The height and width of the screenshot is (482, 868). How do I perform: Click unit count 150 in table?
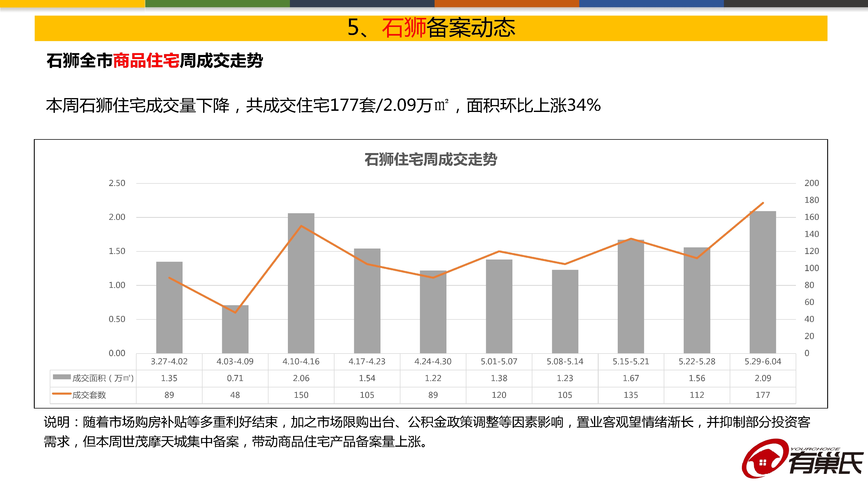pos(301,395)
